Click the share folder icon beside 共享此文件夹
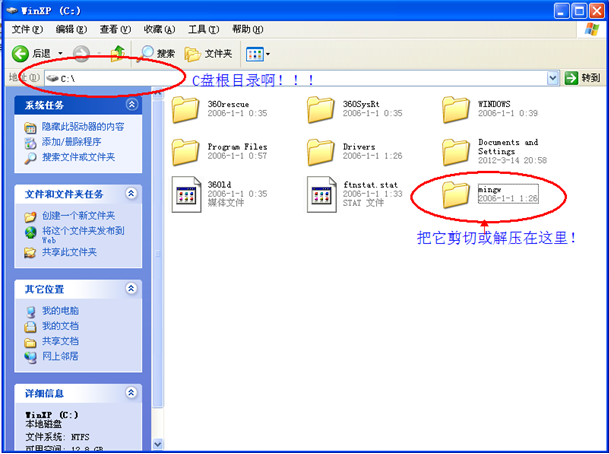The image size is (609, 454). coord(30,253)
